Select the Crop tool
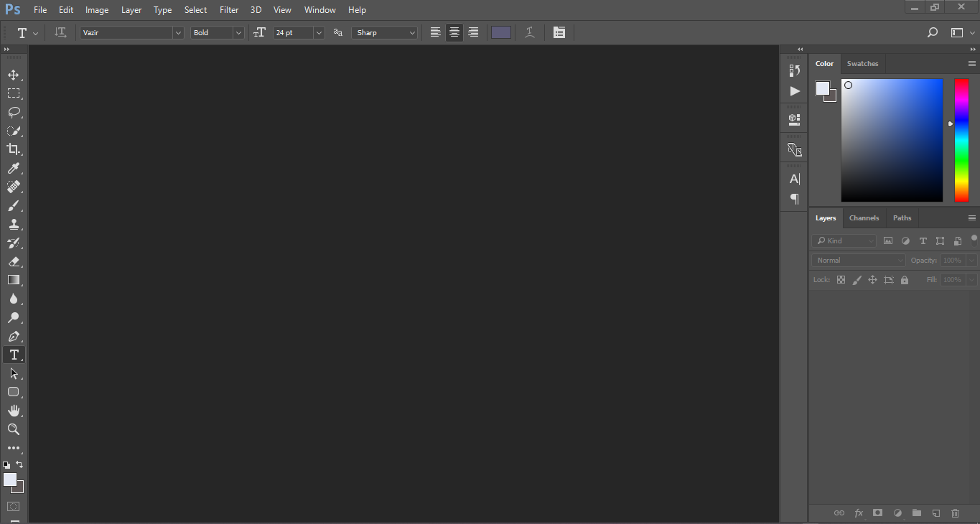This screenshot has height=524, width=980. (13, 149)
